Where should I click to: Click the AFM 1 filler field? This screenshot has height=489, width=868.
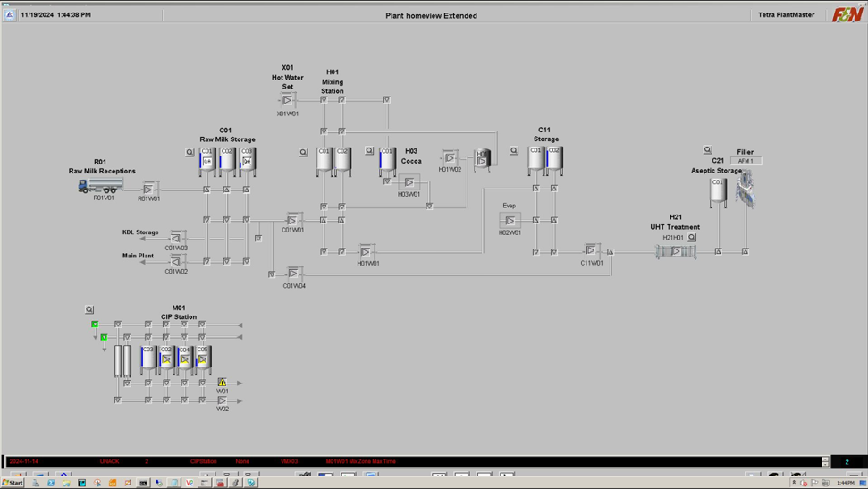[746, 161]
